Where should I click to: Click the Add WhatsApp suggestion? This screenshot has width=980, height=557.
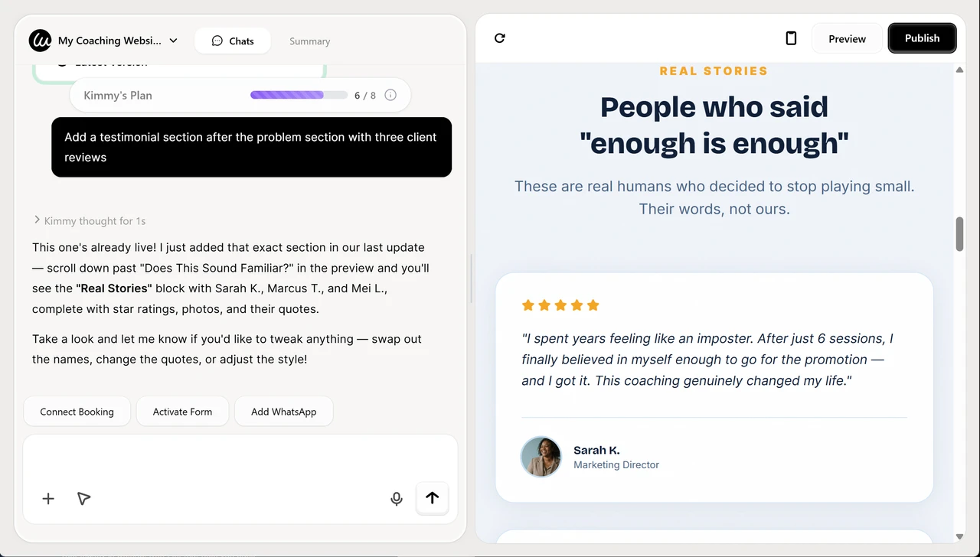coord(284,412)
